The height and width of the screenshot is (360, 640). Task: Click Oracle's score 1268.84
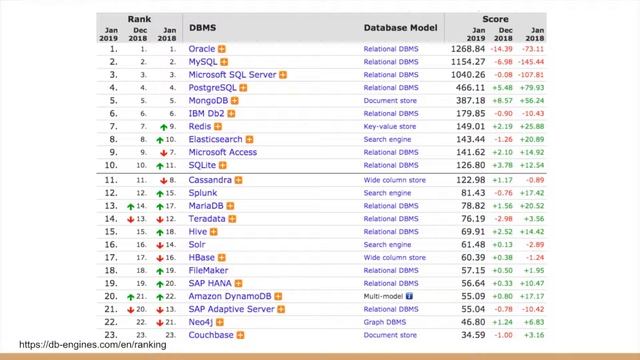[468, 49]
